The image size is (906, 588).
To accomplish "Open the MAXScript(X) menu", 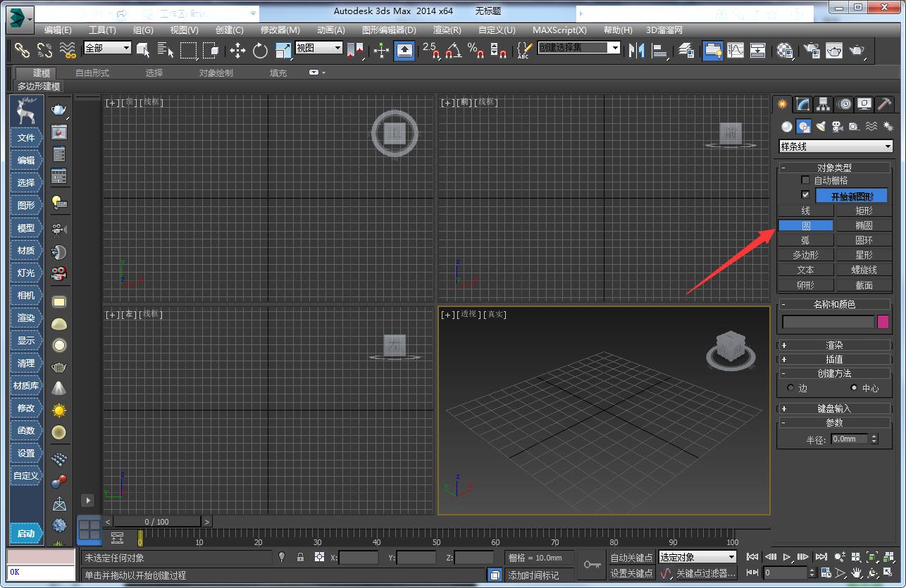I will click(559, 30).
